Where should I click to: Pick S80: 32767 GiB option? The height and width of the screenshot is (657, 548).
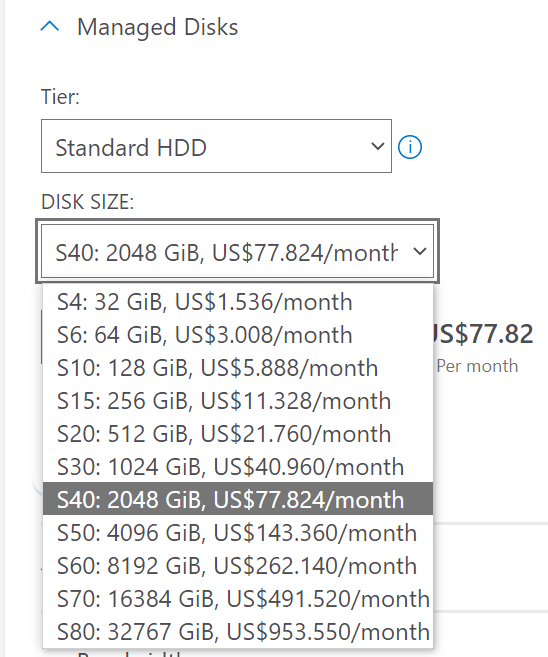238,631
